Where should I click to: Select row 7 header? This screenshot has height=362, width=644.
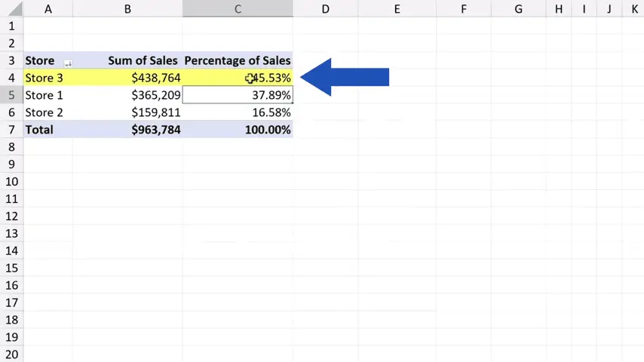(11, 130)
